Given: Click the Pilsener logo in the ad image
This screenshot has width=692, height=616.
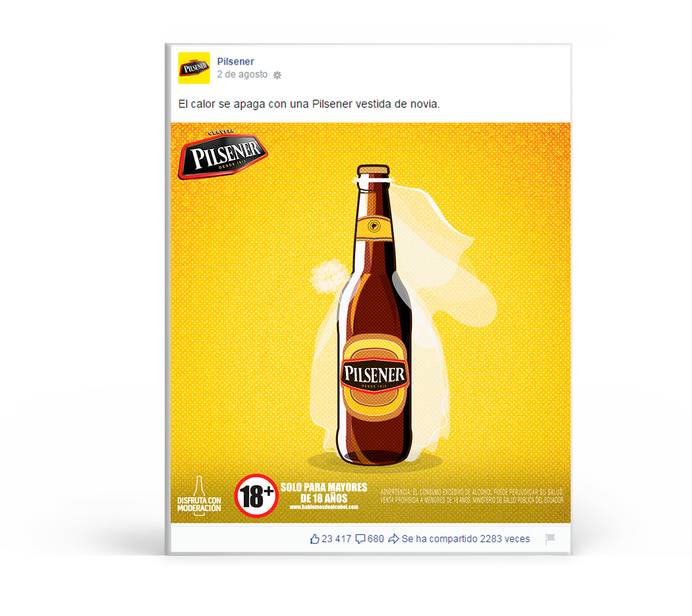Looking at the screenshot, I should 223,155.
